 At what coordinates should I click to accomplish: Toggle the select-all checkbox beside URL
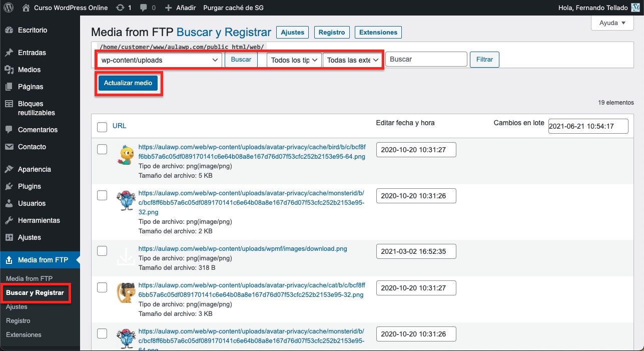point(102,127)
